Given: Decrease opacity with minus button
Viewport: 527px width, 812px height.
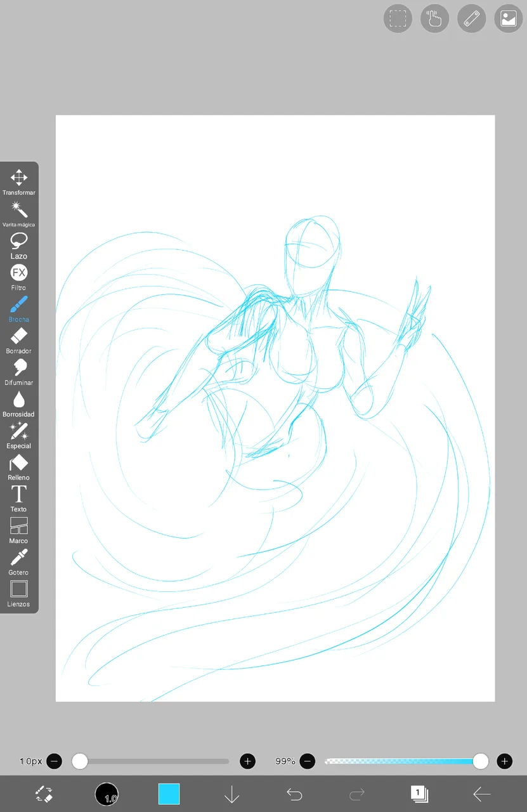Looking at the screenshot, I should [308, 761].
